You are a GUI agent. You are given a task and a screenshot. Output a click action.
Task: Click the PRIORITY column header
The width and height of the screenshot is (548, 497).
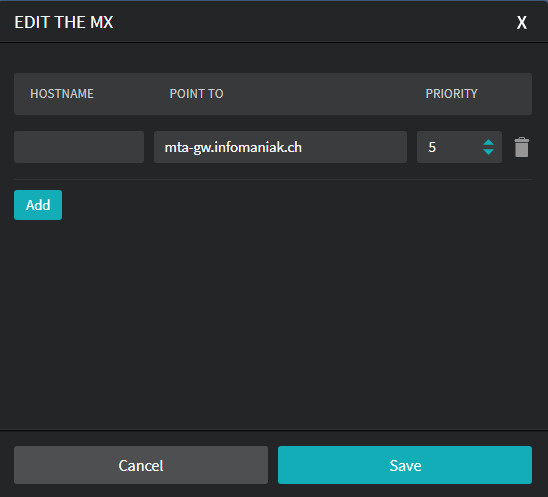(452, 94)
